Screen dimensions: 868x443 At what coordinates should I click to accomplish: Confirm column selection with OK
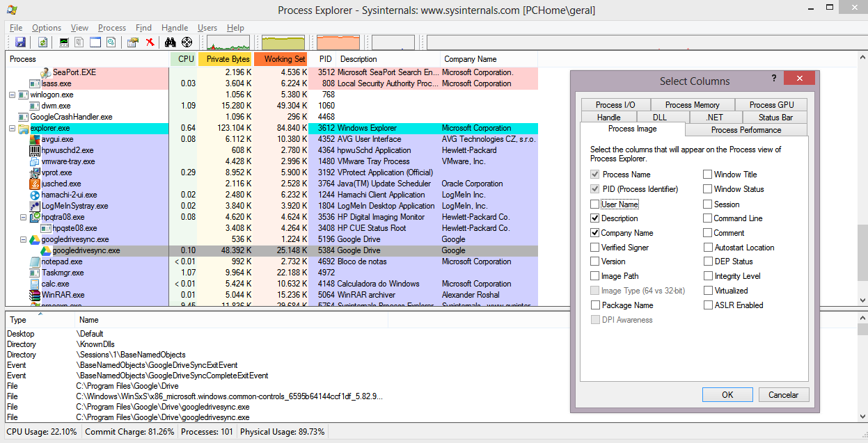pyautogui.click(x=727, y=394)
